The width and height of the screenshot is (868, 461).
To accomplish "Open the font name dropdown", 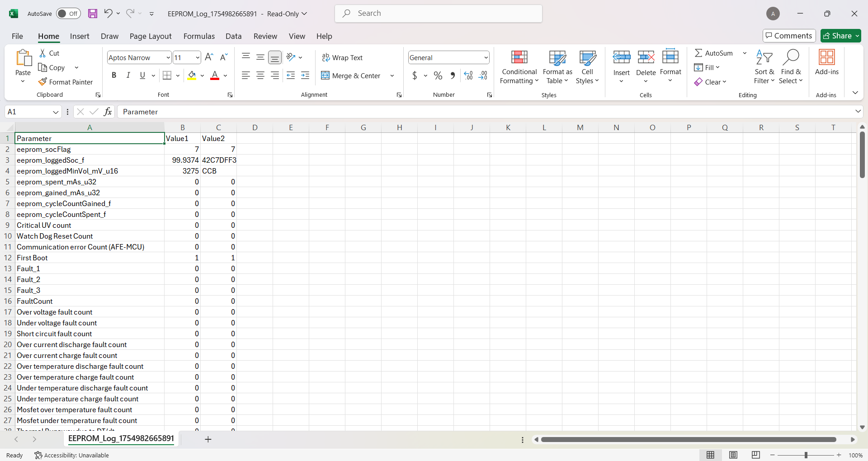I will point(168,57).
